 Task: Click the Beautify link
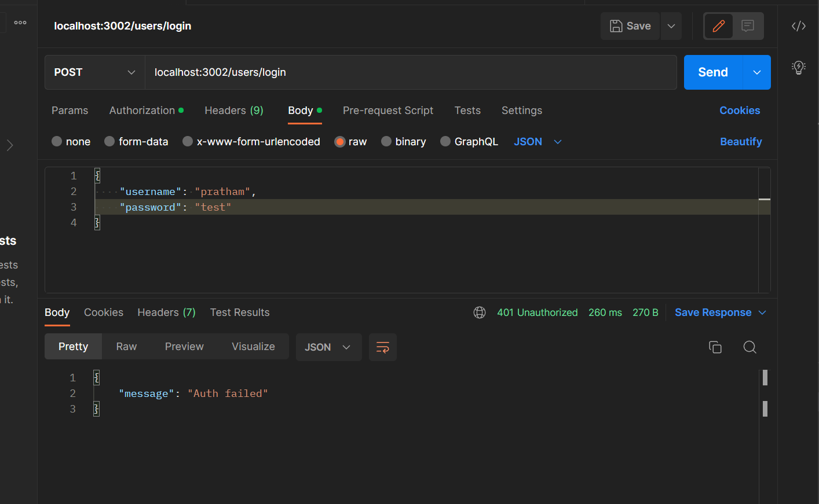pos(741,142)
